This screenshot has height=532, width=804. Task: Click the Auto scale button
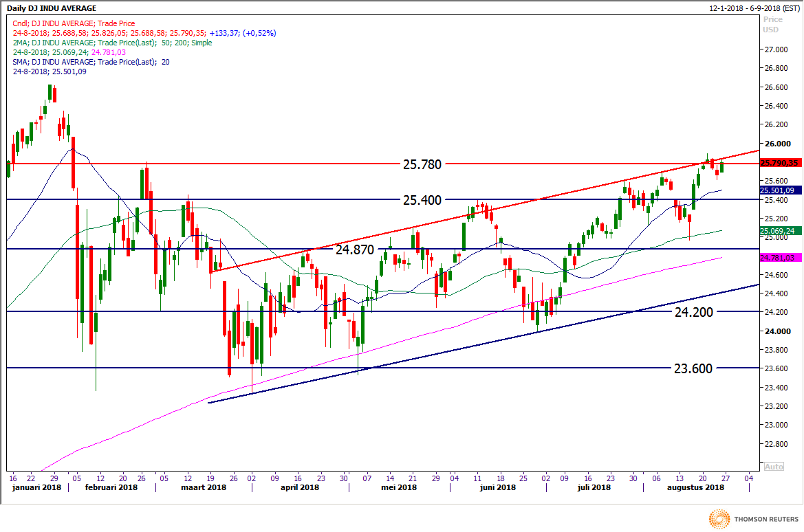(774, 467)
